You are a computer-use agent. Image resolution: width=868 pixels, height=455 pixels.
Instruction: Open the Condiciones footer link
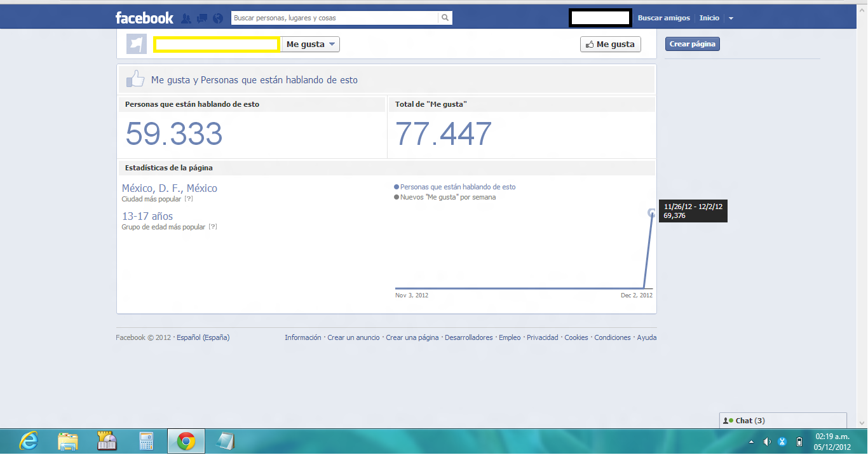(x=613, y=337)
